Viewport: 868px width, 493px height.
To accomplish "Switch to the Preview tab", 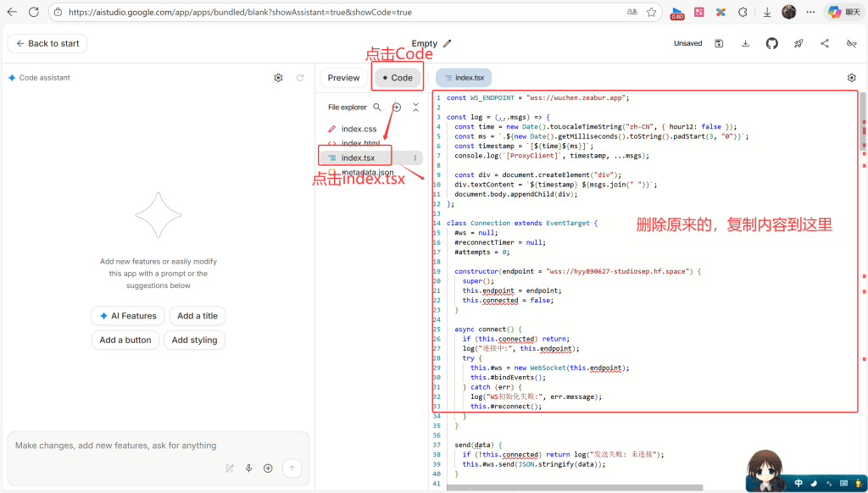I will [x=343, y=78].
